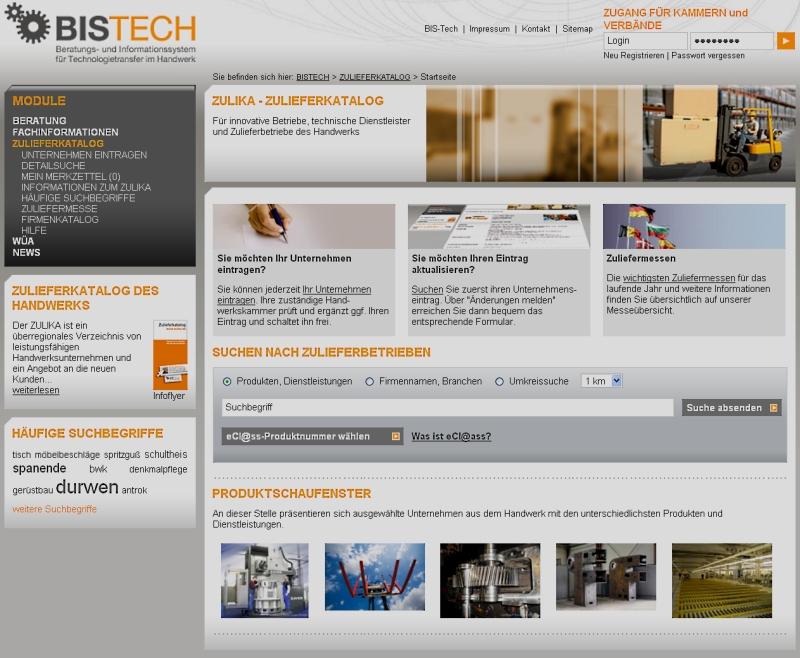Open the Infoflyer brochure thumbnail

click(169, 355)
